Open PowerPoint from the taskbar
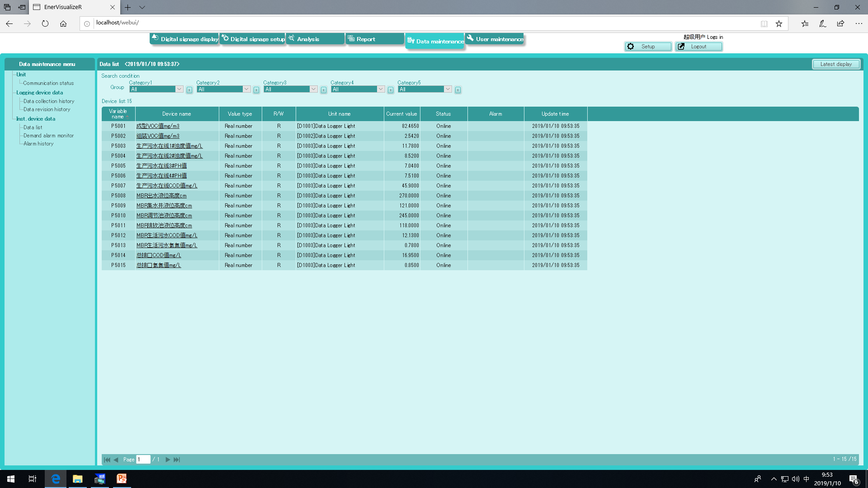Screen dimensions: 868x488 pos(122,479)
